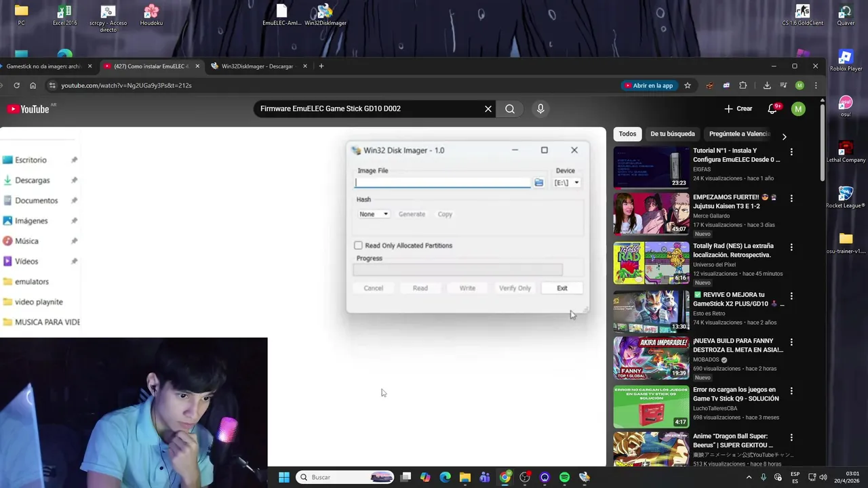The height and width of the screenshot is (488, 868).
Task: Click the Read button in Disk Imager
Action: pyautogui.click(x=420, y=288)
